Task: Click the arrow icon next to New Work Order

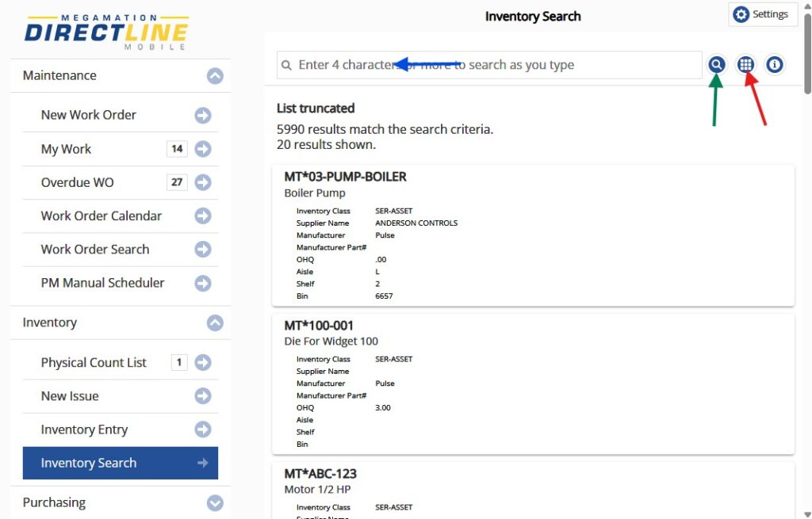Action: [203, 116]
